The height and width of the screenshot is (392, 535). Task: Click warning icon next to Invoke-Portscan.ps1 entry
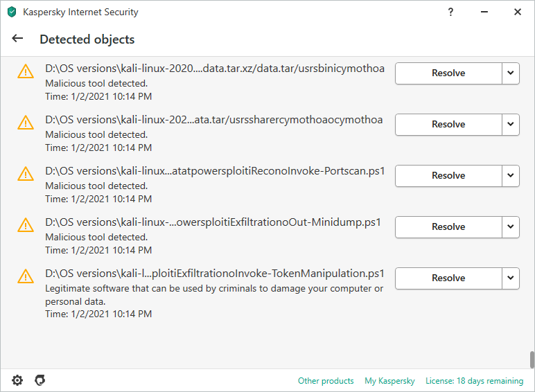[26, 174]
